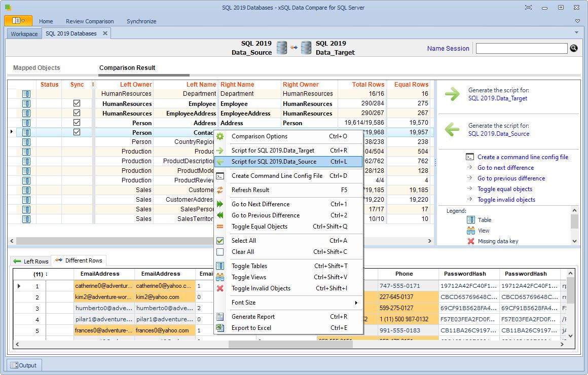This screenshot has width=588, height=375.
Task: Click the Output panel icon at bottom
Action: (14, 365)
